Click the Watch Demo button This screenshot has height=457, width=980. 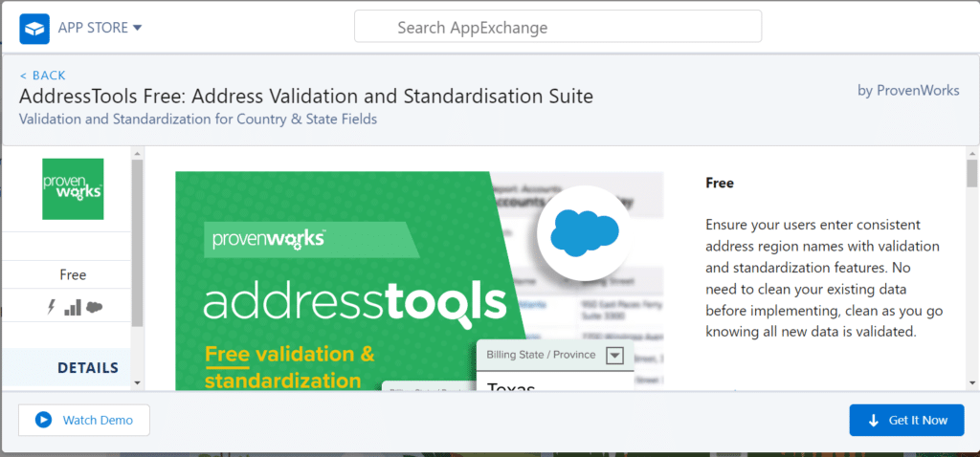point(83,420)
